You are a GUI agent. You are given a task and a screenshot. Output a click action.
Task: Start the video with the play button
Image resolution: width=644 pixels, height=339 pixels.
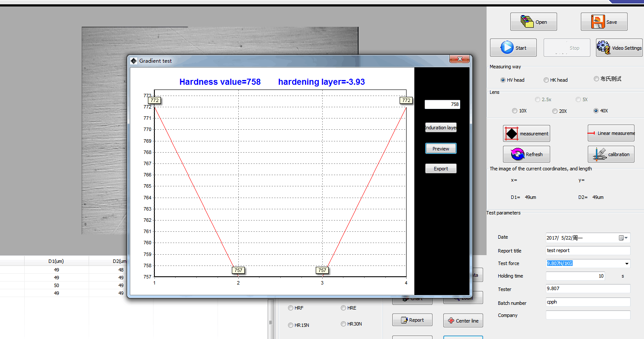(x=513, y=48)
